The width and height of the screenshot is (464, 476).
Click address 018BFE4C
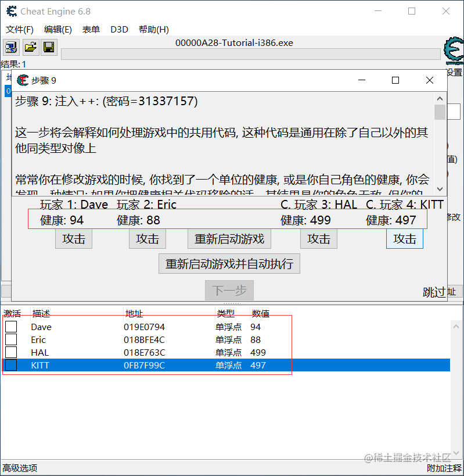[145, 339]
